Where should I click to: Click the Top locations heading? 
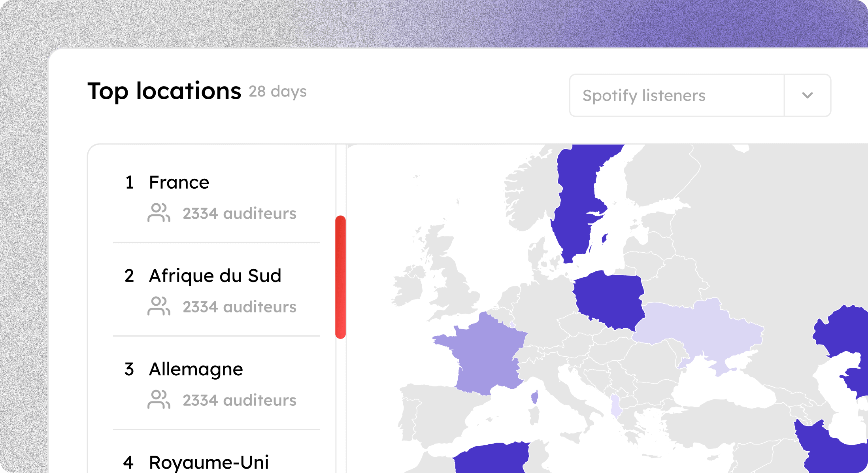coord(164,91)
